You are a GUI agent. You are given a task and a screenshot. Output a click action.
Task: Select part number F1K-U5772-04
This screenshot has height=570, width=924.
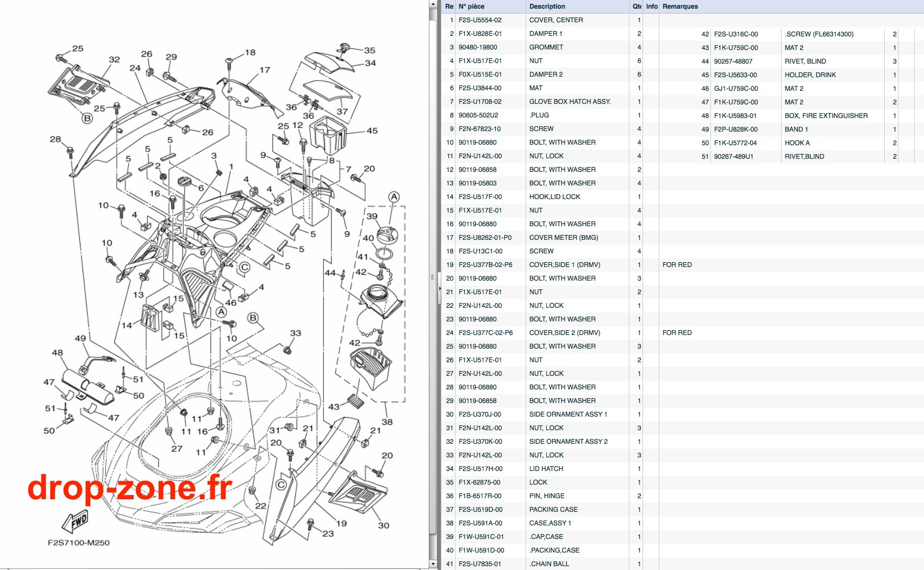click(735, 143)
